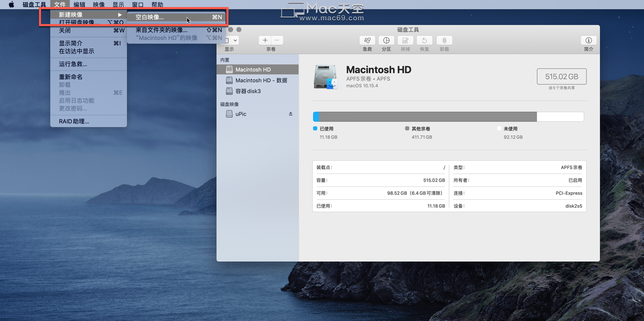Choose 来自文件夹的映像... menu item
This screenshot has width=644, height=321.
176,30
